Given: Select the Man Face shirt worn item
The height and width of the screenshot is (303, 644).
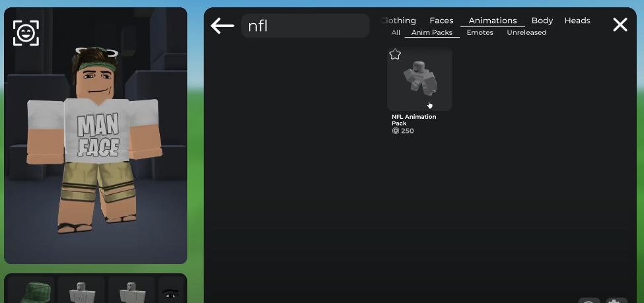Looking at the screenshot, I should pyautogui.click(x=81, y=290).
